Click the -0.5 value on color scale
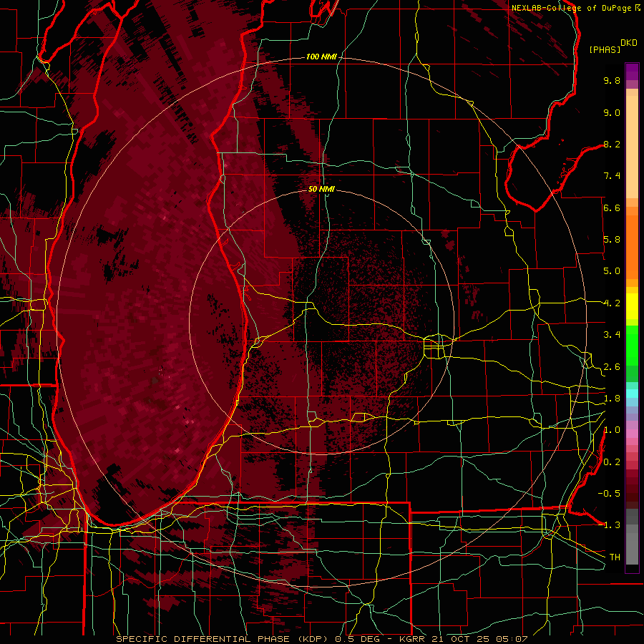644x644 pixels. 609,494
